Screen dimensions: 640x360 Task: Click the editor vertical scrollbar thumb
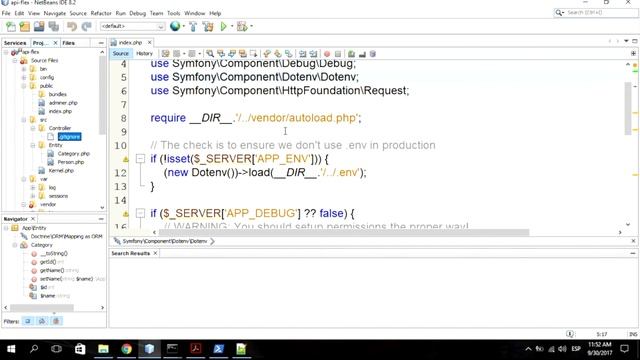(x=628, y=108)
